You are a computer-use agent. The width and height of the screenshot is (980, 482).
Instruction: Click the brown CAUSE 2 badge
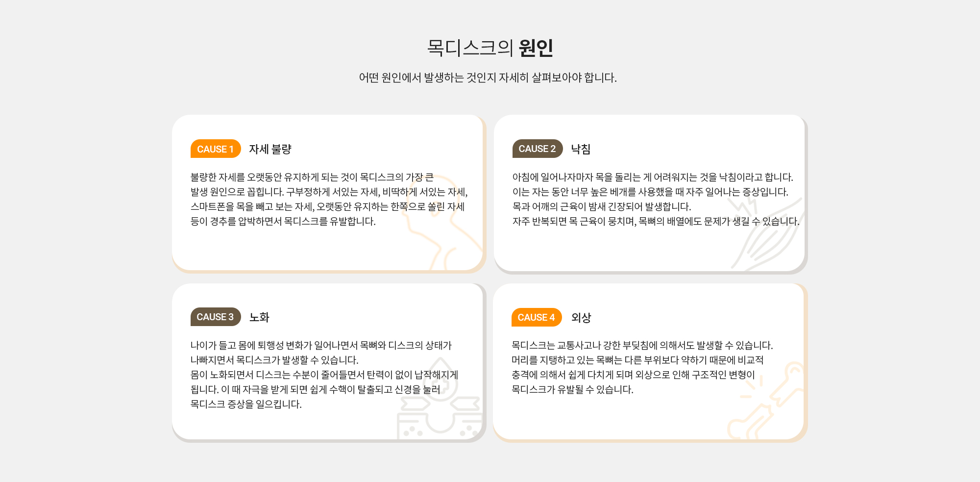538,149
